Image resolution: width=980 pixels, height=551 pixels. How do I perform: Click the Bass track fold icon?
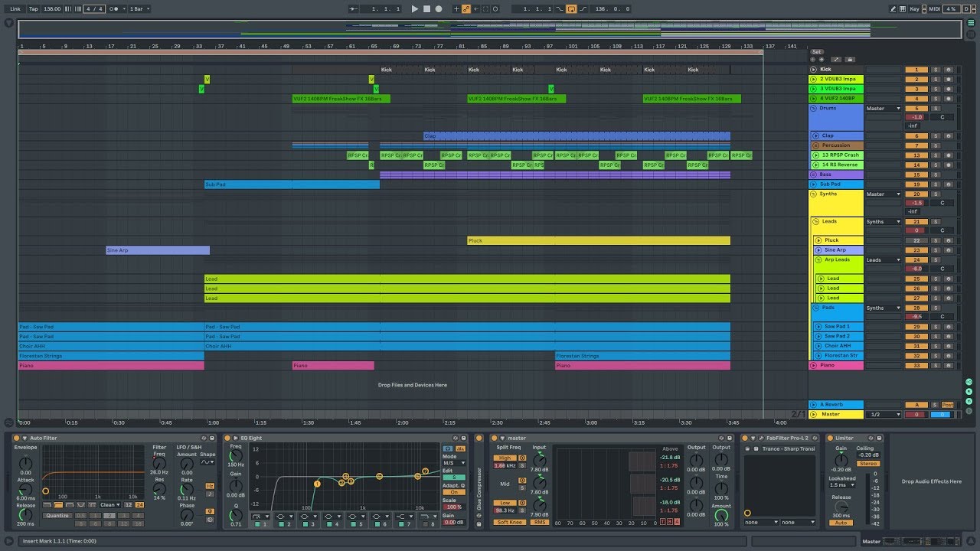click(x=814, y=174)
